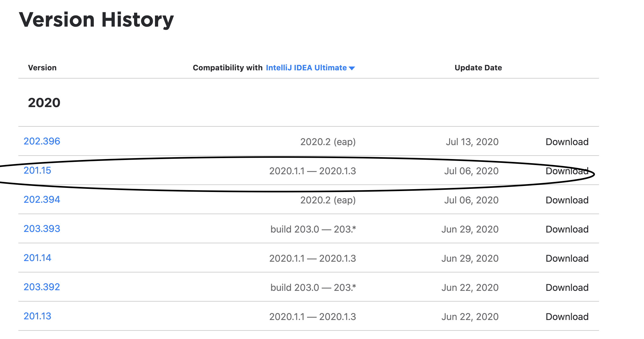Download version 202.394
644x339 pixels.
(567, 200)
